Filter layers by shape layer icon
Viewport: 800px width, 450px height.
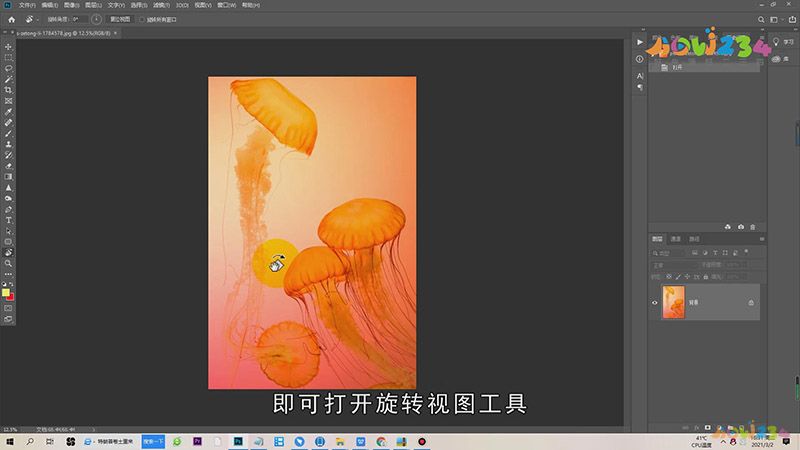point(726,253)
